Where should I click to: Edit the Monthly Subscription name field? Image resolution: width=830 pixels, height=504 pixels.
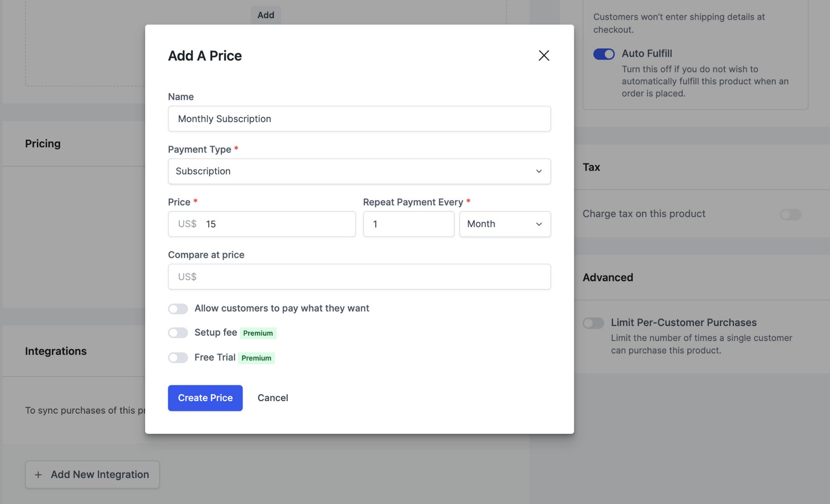[360, 119]
